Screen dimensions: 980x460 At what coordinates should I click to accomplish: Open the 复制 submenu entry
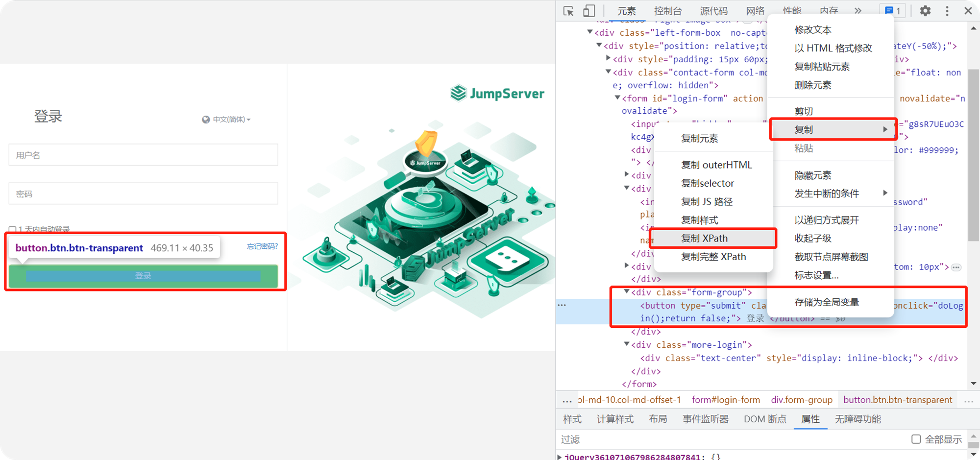(833, 129)
